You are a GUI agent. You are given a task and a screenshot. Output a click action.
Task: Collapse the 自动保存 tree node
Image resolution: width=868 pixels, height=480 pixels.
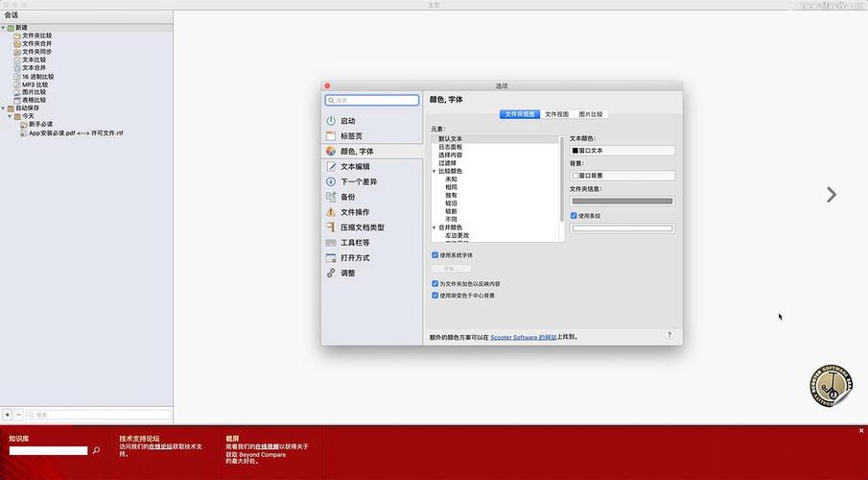coord(3,108)
